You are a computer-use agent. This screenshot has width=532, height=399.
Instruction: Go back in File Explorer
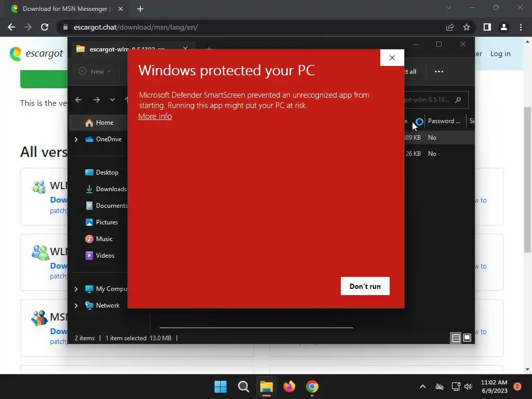78,100
